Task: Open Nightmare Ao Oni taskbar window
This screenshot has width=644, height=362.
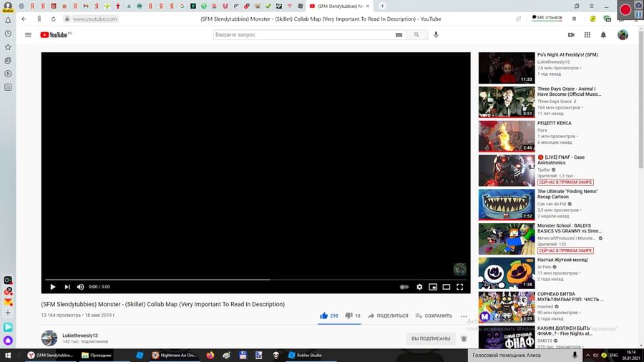Action: [174, 356]
